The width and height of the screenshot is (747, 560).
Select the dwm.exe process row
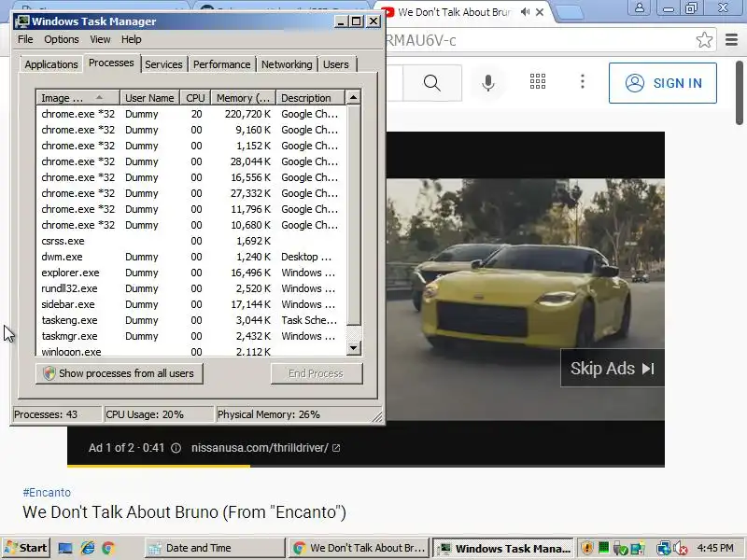[x=190, y=257]
